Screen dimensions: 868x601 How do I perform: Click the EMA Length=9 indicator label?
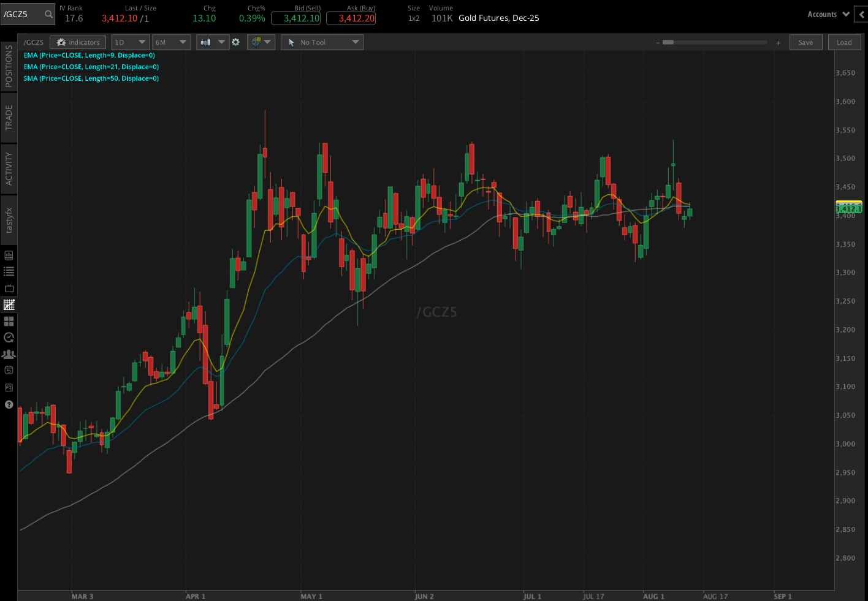[x=89, y=55]
